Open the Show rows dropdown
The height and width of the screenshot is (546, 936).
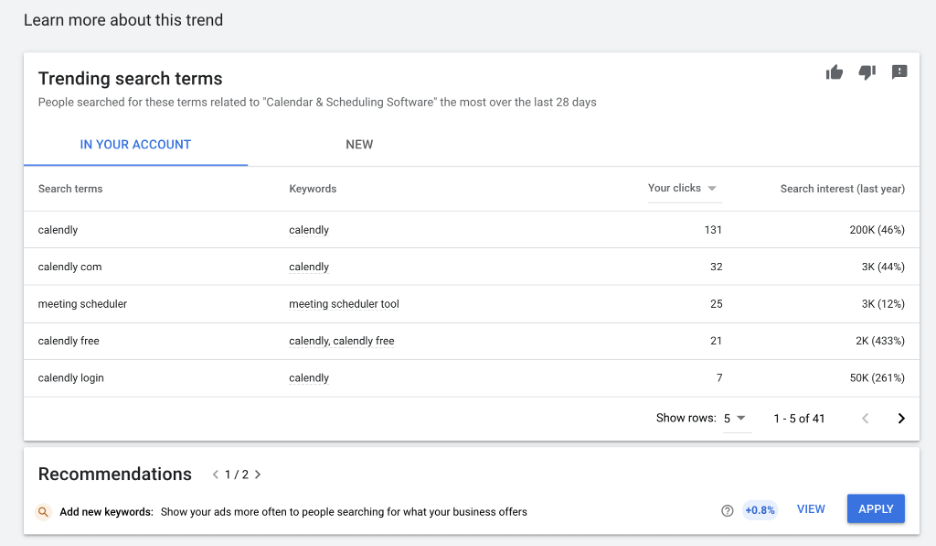coord(735,418)
